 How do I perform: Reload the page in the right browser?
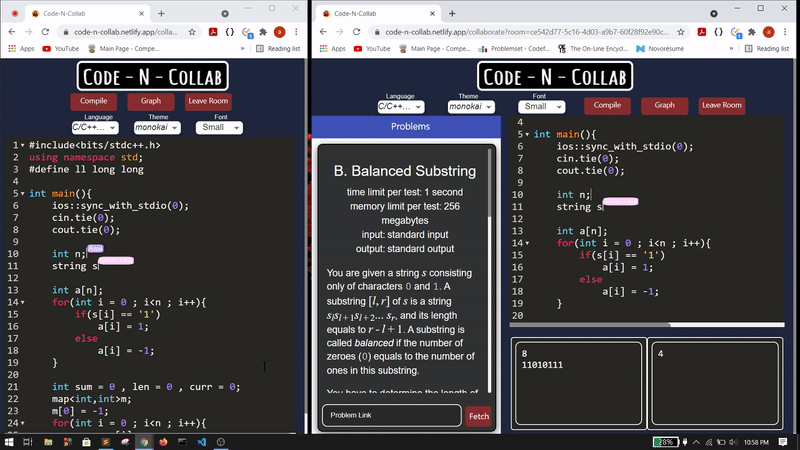pyautogui.click(x=357, y=32)
